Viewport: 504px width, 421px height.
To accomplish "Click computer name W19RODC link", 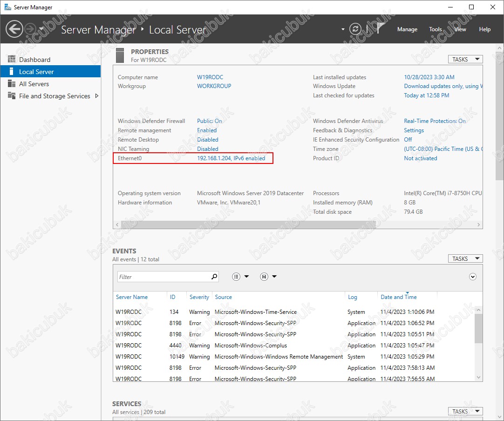I will tap(210, 77).
